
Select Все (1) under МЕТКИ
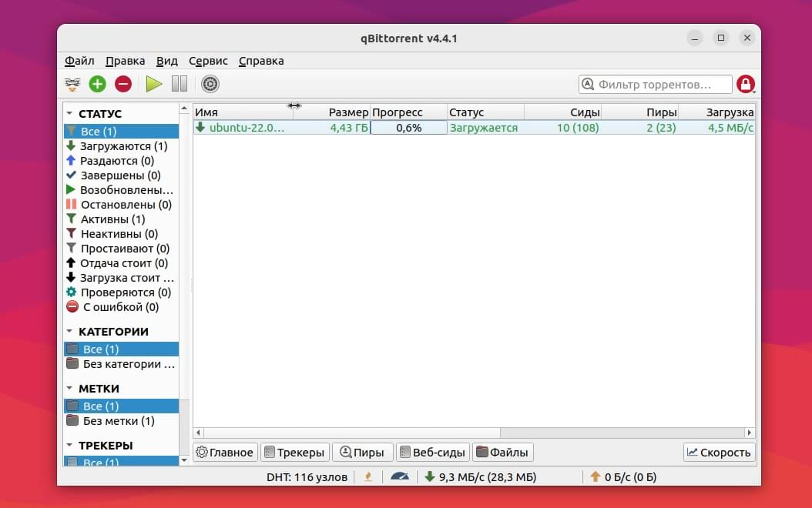[121, 406]
